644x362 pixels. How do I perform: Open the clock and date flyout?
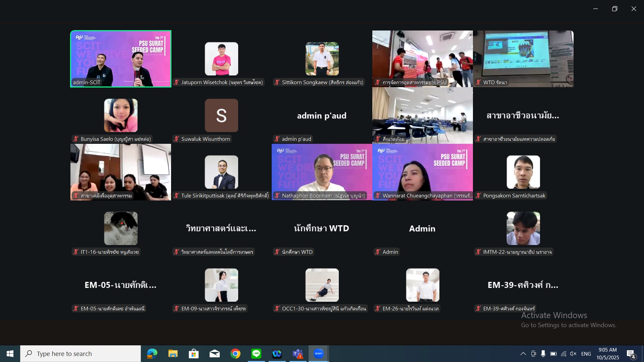(x=607, y=354)
